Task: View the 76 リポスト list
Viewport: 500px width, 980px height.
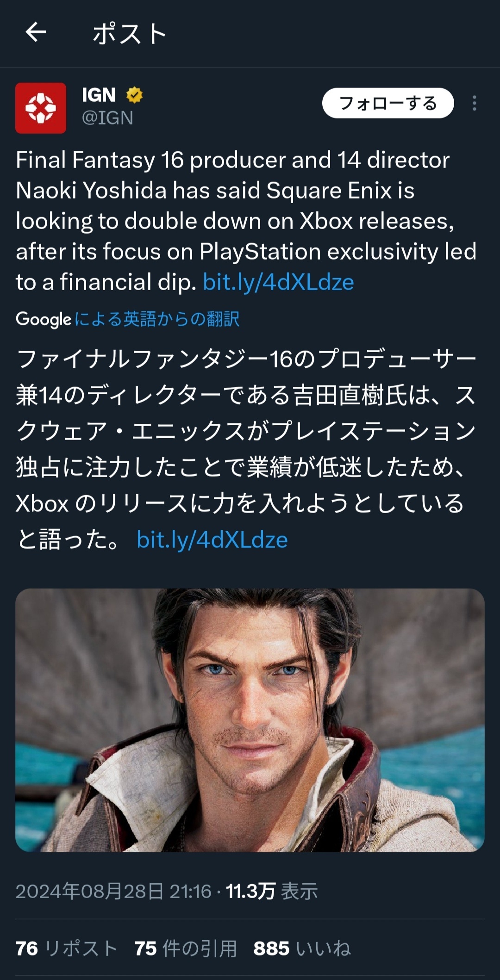Action: pyautogui.click(x=66, y=949)
